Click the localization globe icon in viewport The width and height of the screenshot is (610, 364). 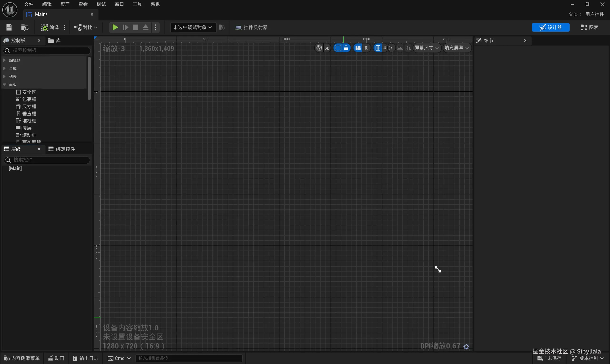tap(319, 48)
